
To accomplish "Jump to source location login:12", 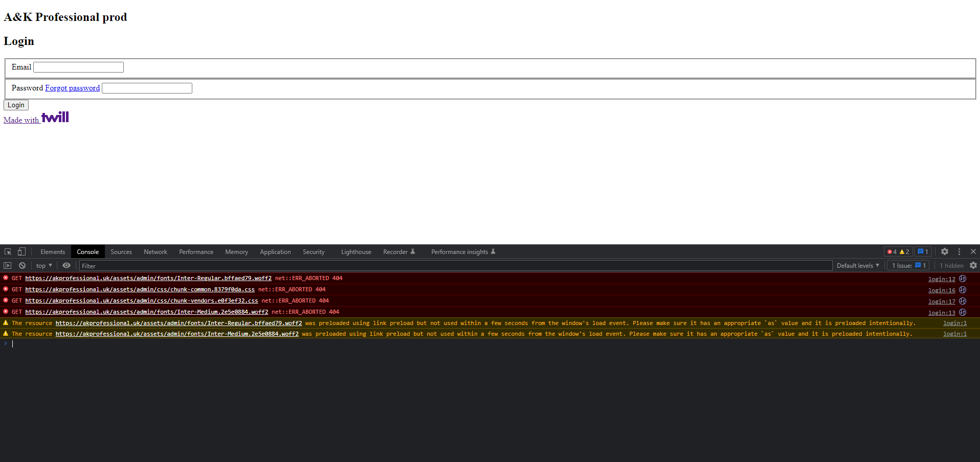I will pyautogui.click(x=942, y=279).
